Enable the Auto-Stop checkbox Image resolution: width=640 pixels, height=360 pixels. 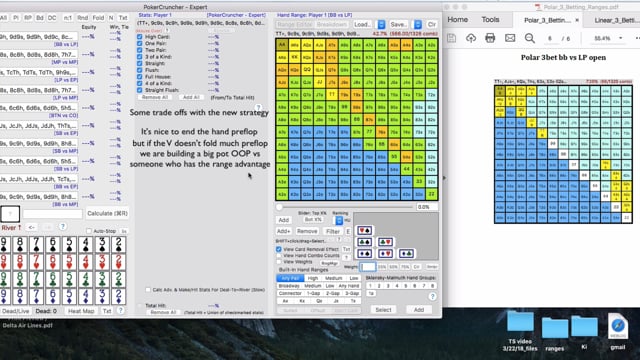89,231
